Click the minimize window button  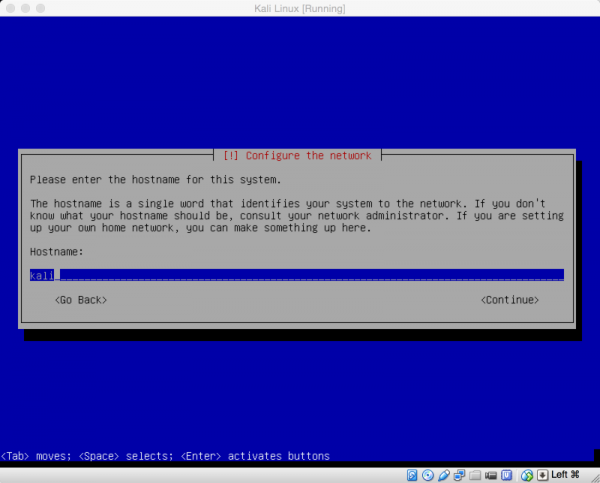click(x=26, y=8)
